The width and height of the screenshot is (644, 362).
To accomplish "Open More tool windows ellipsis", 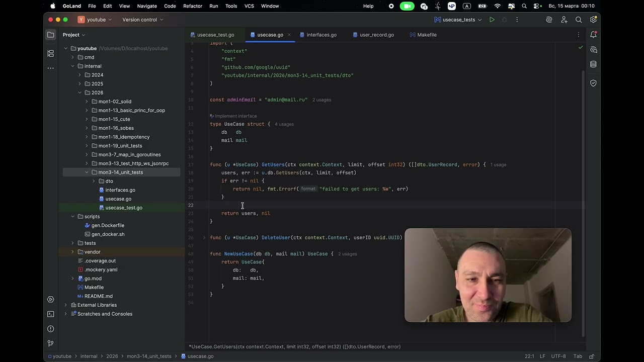I will [50, 68].
